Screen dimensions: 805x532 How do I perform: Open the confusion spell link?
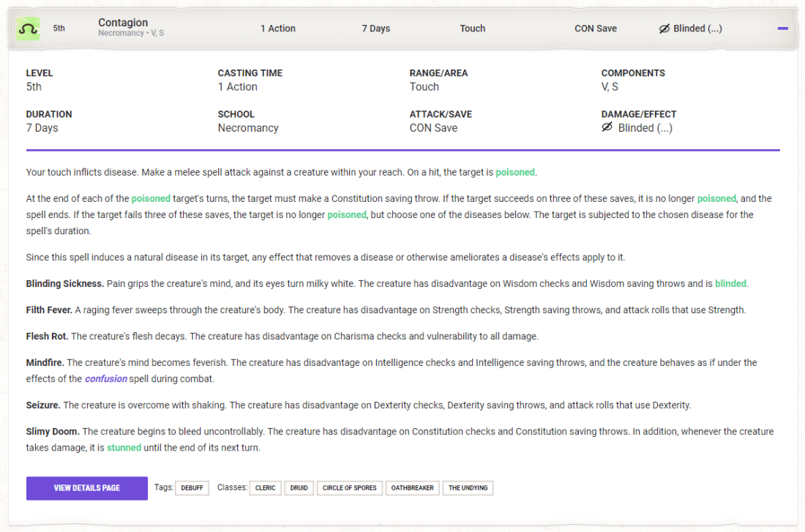pos(106,379)
